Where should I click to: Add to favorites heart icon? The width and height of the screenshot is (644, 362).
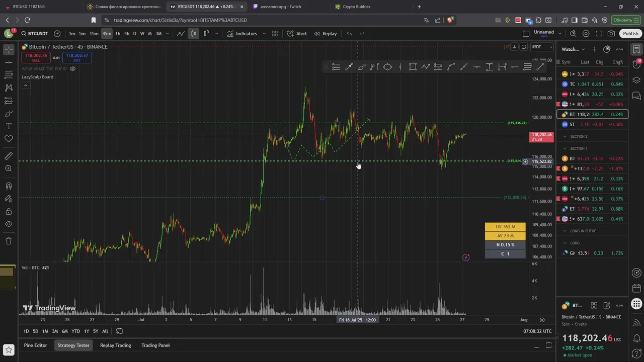click(9, 139)
